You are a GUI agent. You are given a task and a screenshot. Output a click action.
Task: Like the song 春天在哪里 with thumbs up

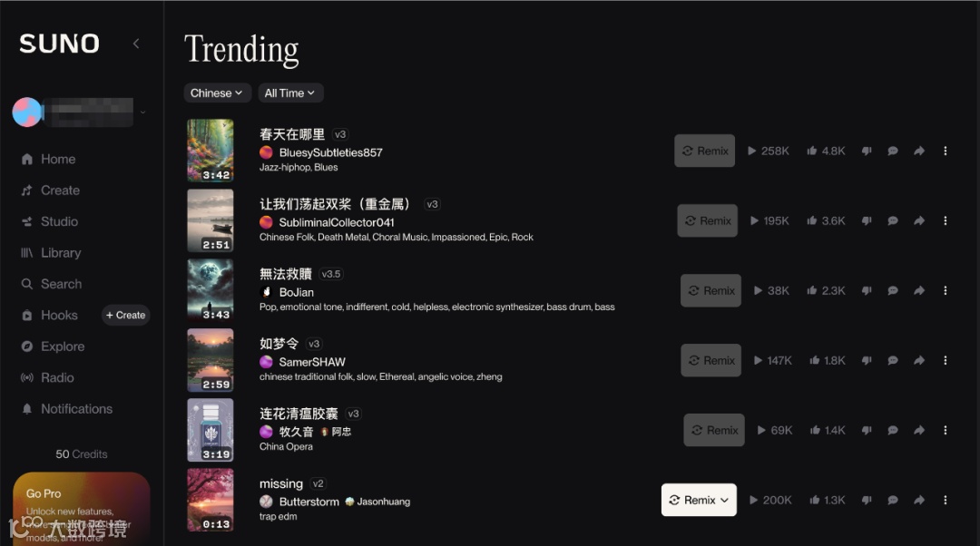click(x=812, y=151)
